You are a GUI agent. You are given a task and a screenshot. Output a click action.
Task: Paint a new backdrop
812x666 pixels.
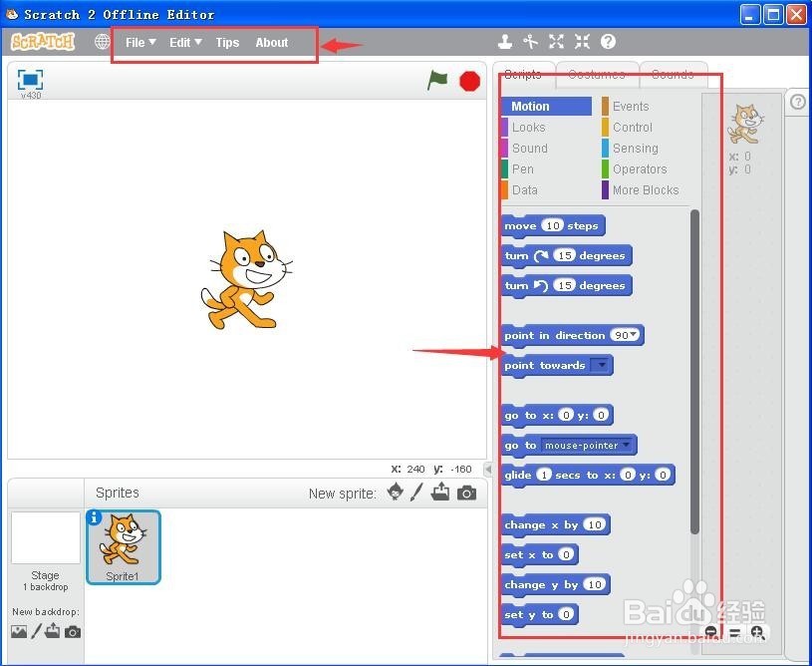(36, 631)
